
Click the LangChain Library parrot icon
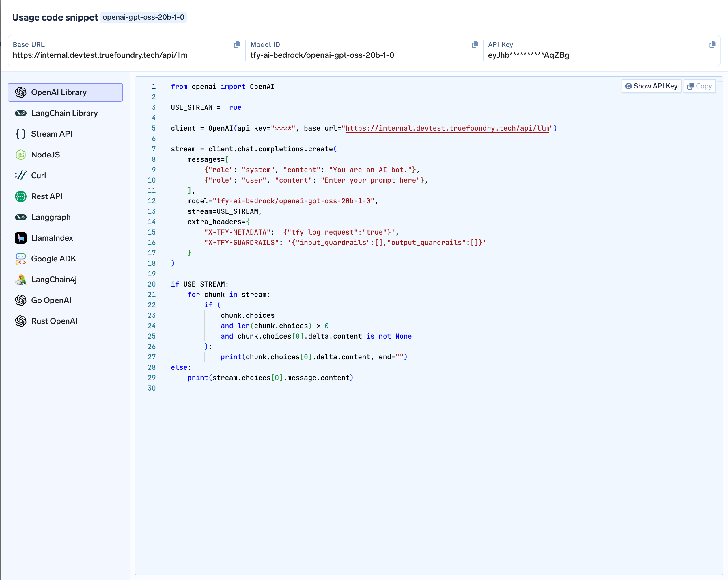tap(20, 113)
